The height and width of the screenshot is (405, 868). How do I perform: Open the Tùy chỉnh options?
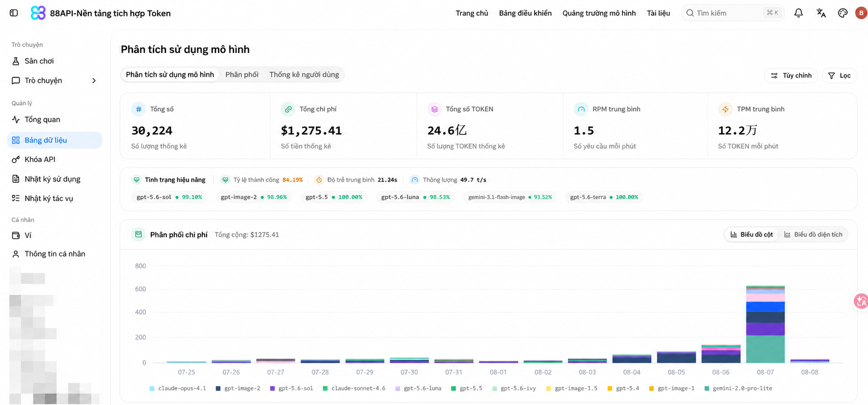[x=791, y=76]
